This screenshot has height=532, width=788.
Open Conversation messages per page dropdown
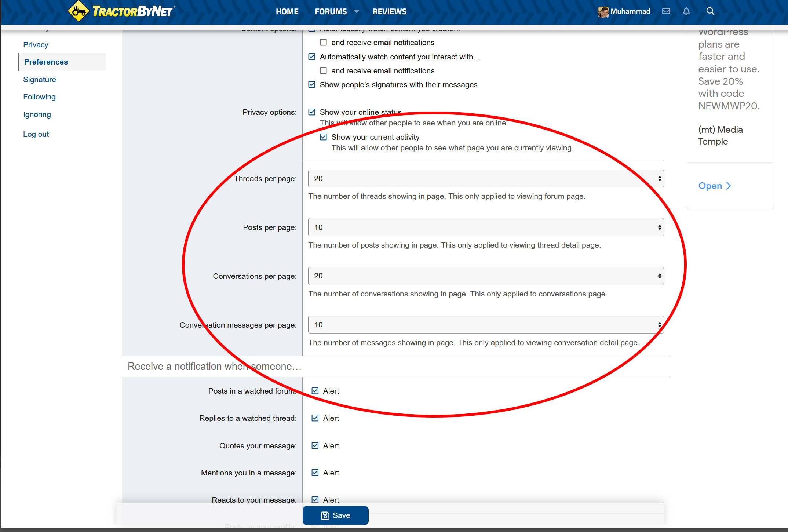(x=486, y=325)
